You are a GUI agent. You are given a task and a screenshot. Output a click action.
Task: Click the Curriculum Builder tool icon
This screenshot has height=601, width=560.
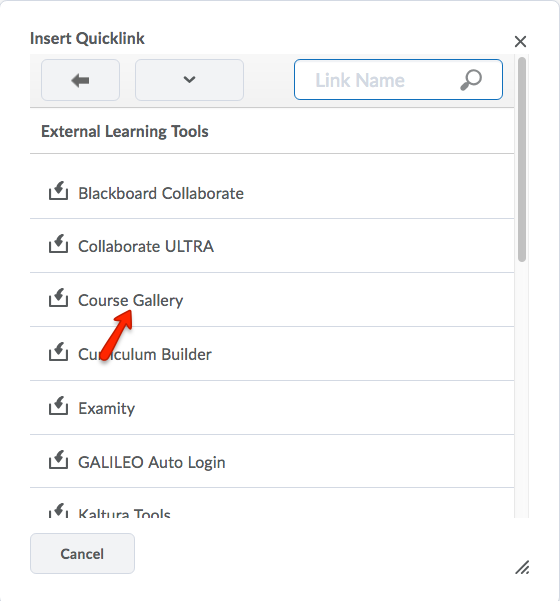(58, 352)
